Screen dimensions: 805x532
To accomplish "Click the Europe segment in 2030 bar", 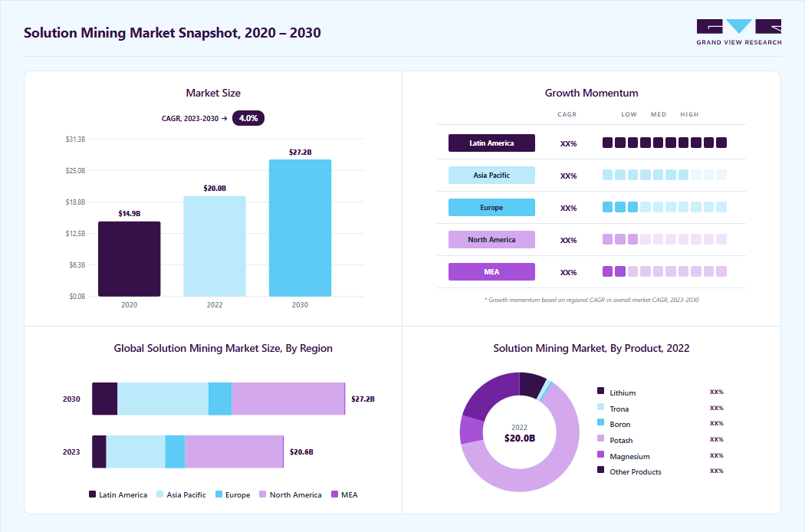I will [220, 399].
